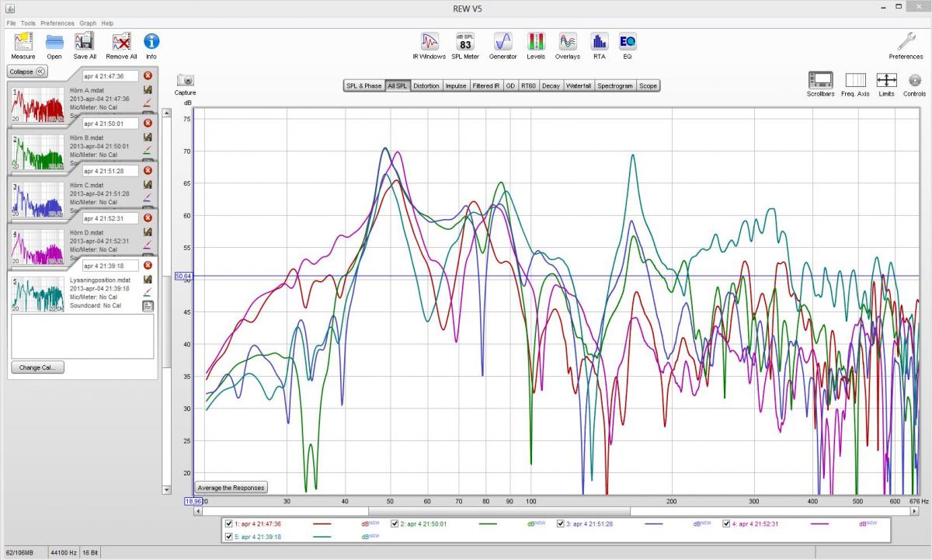Open the File menu
The image size is (932, 560).
click(x=12, y=23)
